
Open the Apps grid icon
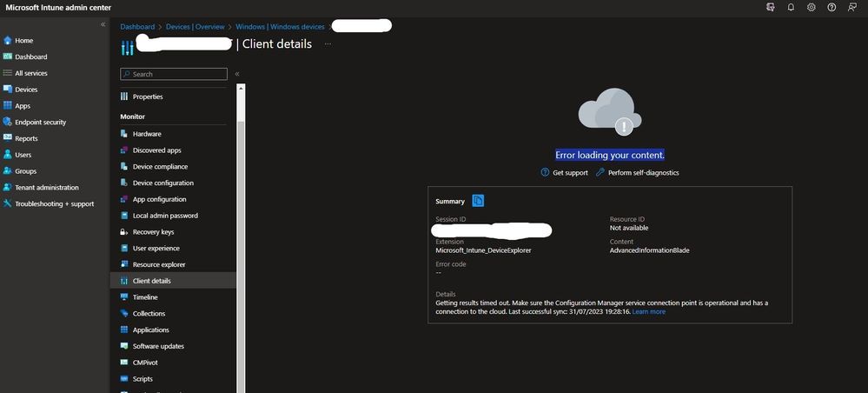click(x=7, y=105)
